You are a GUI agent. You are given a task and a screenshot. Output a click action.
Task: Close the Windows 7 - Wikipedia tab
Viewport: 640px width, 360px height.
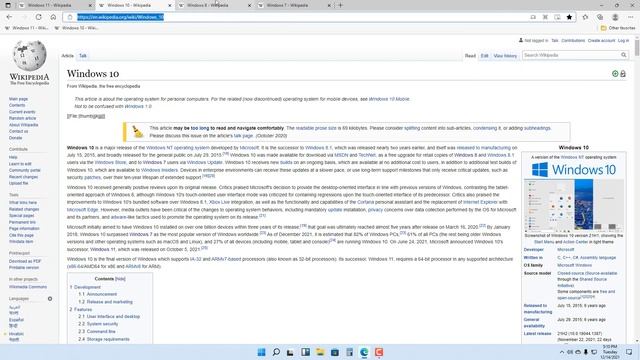click(329, 6)
